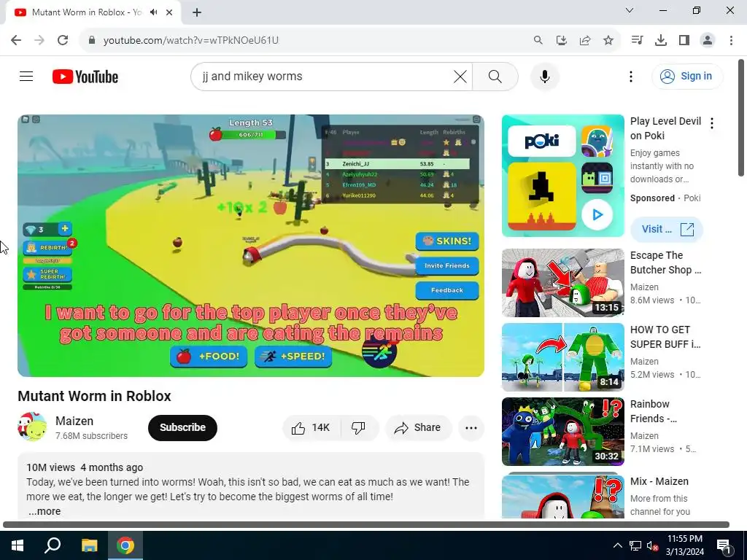Open HOW TO GET SUPER BUFF thumbnail
The image size is (747, 560).
pyautogui.click(x=562, y=357)
